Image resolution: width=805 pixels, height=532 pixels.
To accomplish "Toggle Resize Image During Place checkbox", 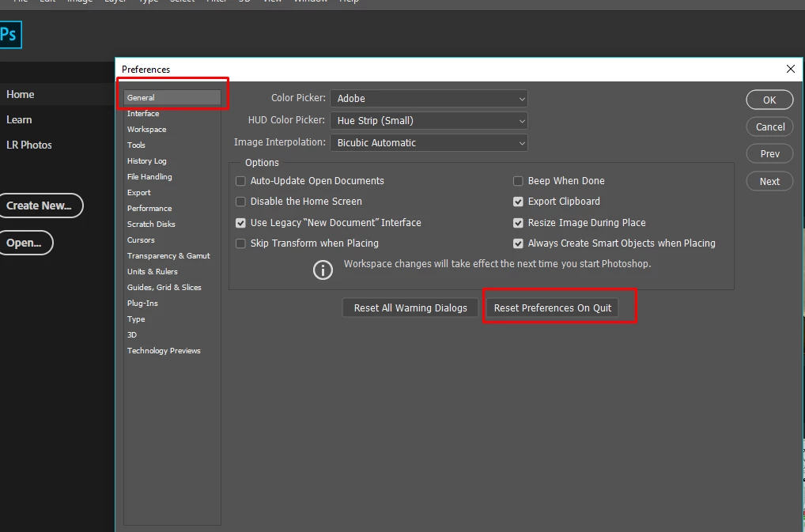I will click(x=518, y=223).
